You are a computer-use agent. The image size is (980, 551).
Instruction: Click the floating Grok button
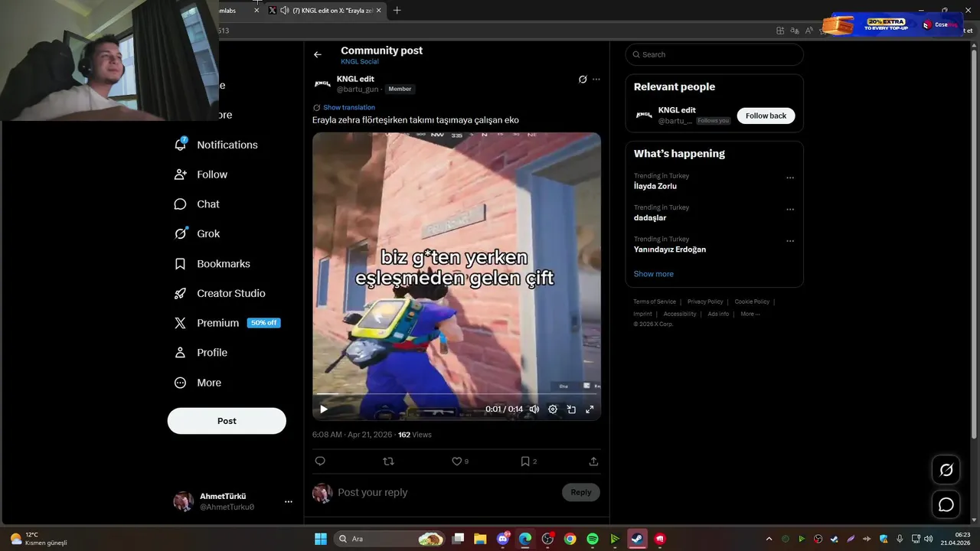point(946,470)
